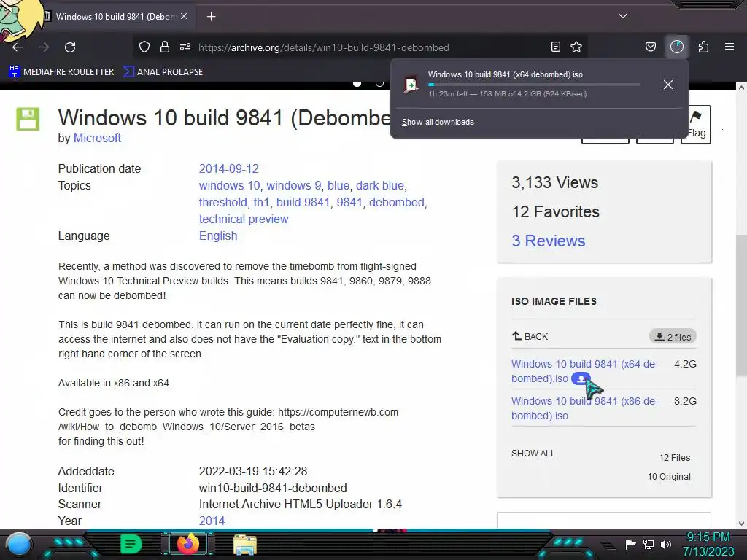747x560 pixels.
Task: Open the technical preview topic link
Action: [x=244, y=219]
